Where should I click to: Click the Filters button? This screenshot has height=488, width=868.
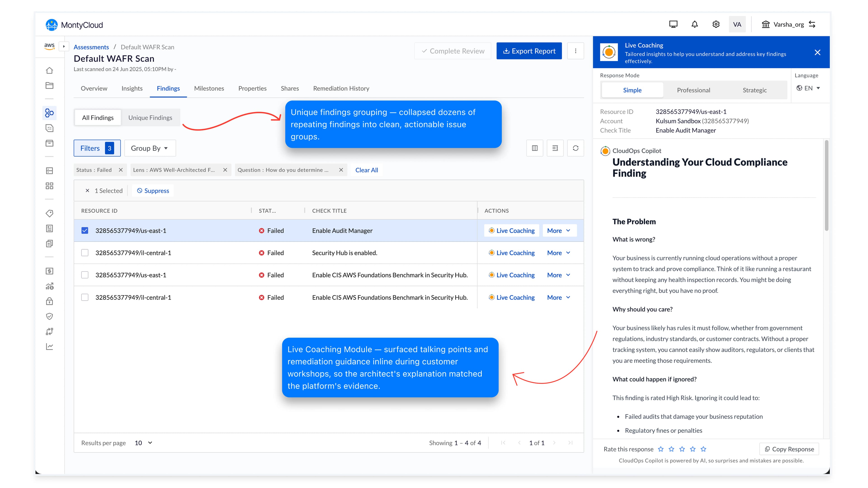point(97,148)
